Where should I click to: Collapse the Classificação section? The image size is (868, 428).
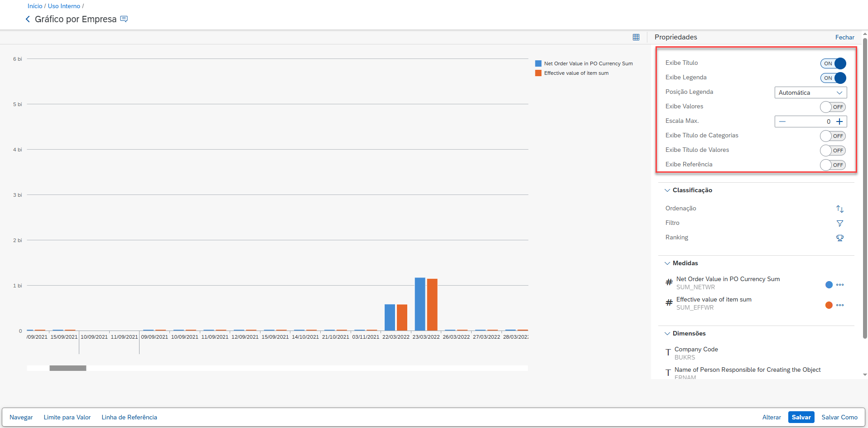667,190
